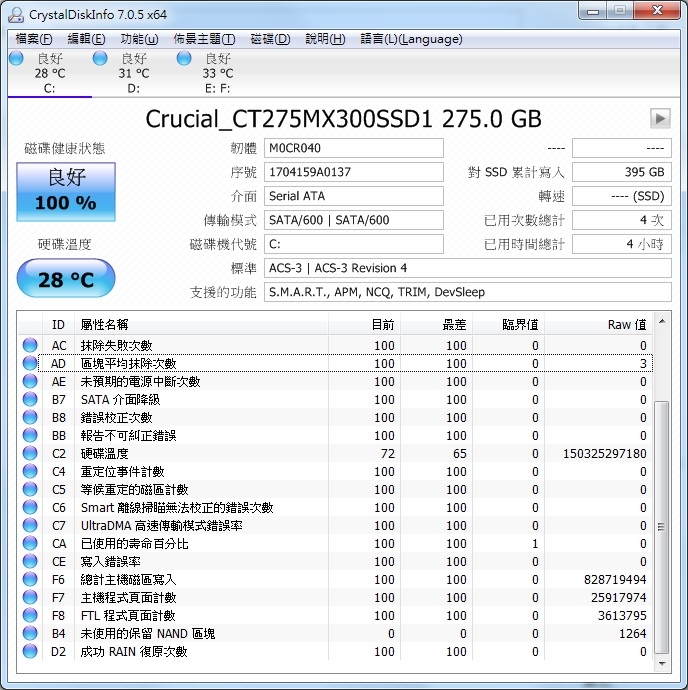
Task: Select row 已使用的壽命百分比
Action: tap(335, 543)
